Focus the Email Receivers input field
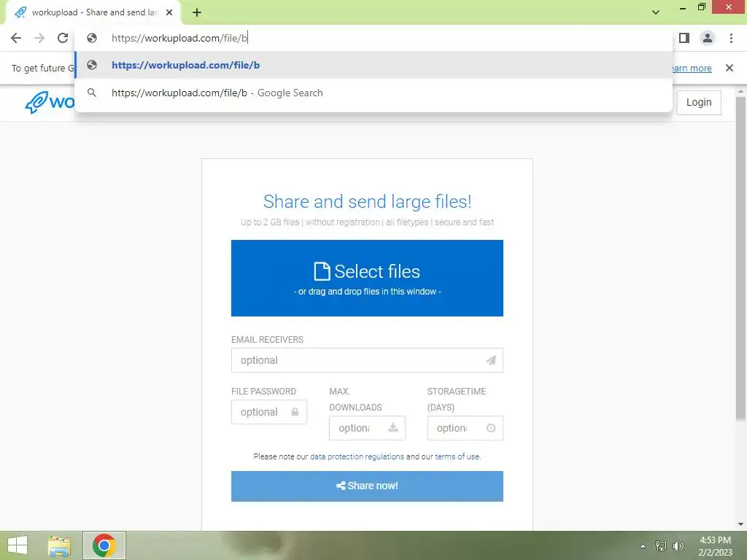 click(x=367, y=360)
